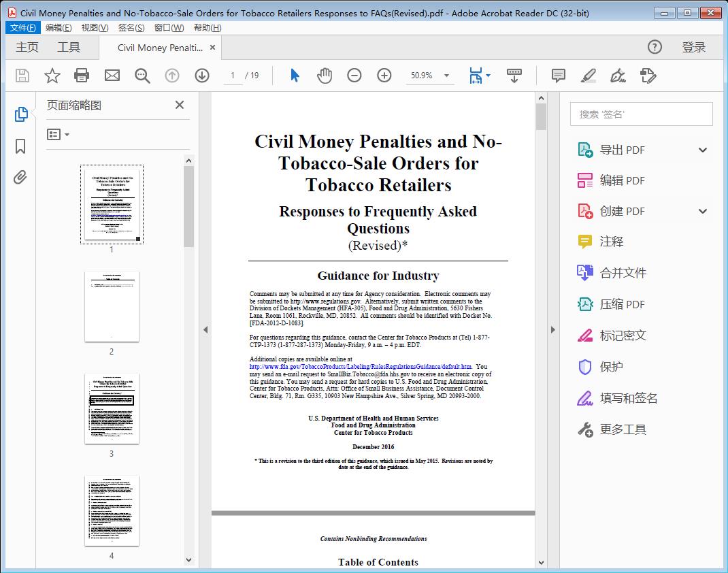Activate the highlight text tool
Image resolution: width=728 pixels, height=573 pixels.
click(x=587, y=76)
